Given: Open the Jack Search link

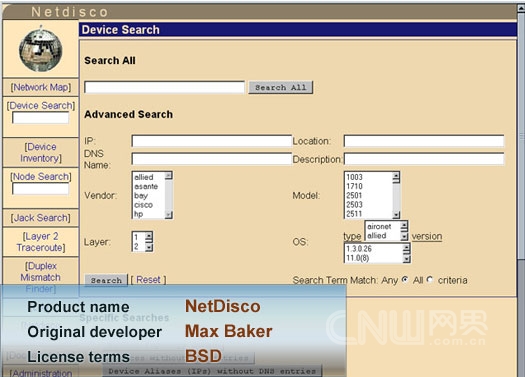Looking at the screenshot, I should [41, 218].
